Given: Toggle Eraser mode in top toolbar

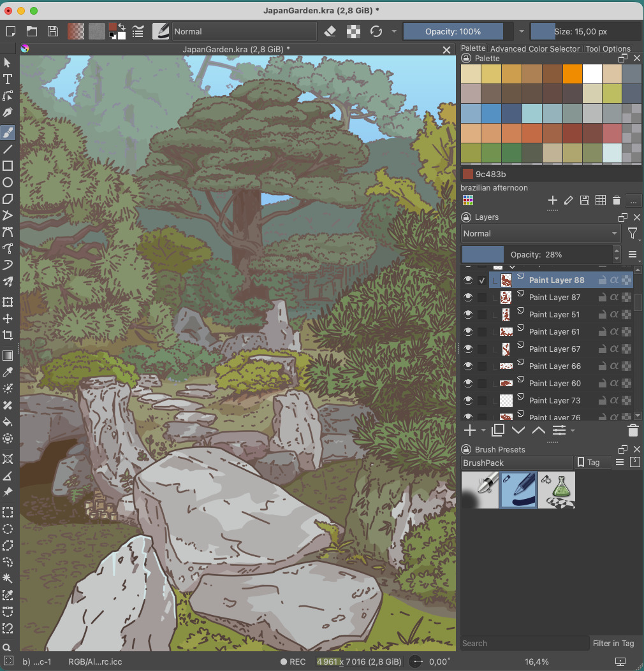Looking at the screenshot, I should [x=330, y=31].
